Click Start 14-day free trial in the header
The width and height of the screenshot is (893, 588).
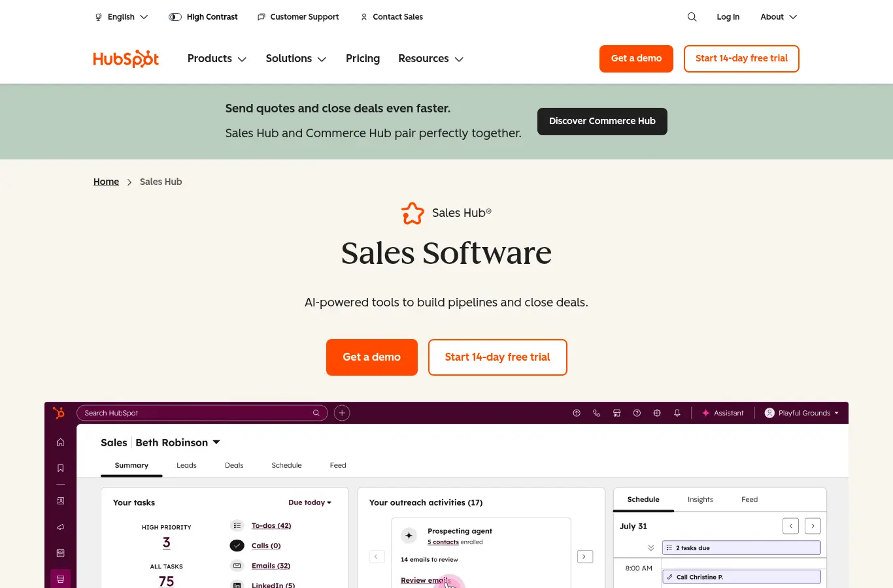click(741, 59)
